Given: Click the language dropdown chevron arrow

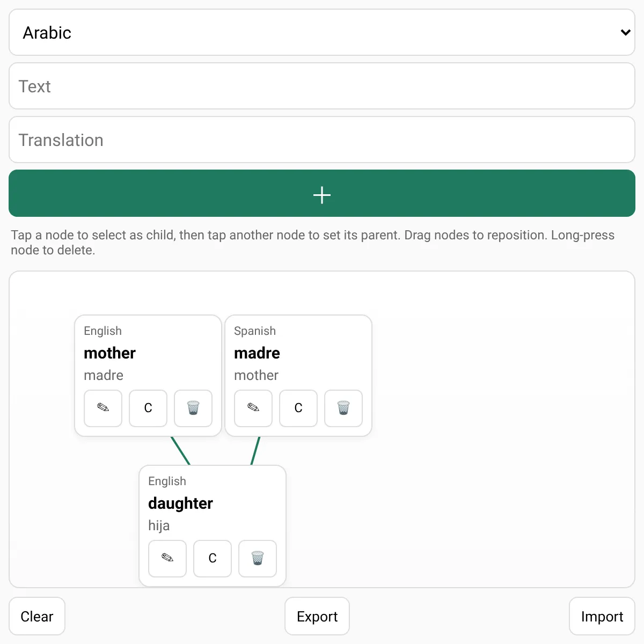Looking at the screenshot, I should 625,32.
